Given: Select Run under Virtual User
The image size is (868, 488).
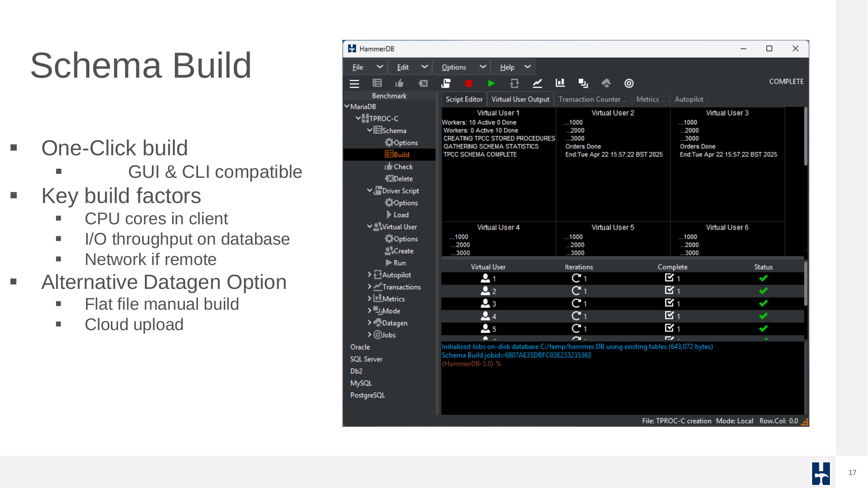Looking at the screenshot, I should (396, 263).
